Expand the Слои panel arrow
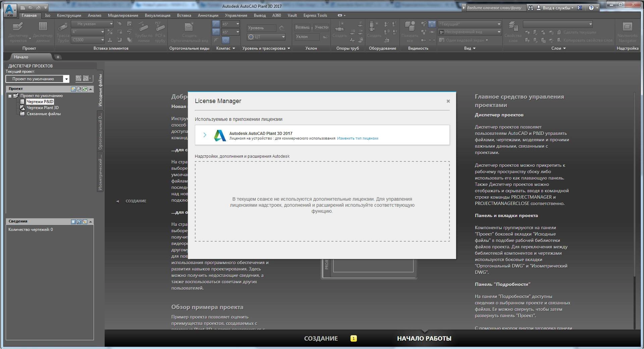 click(564, 48)
